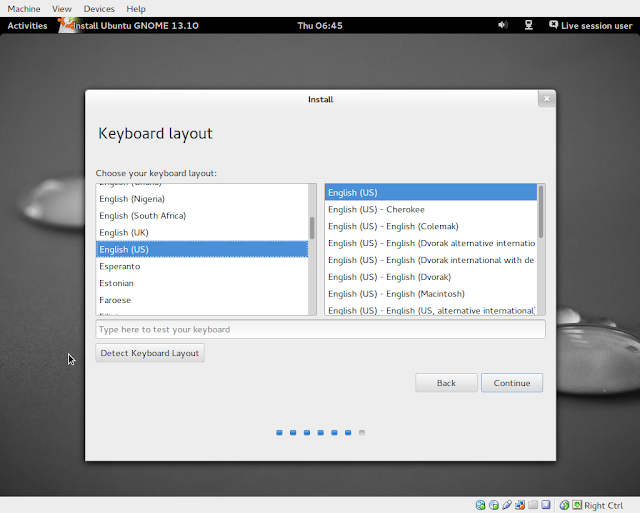Click the Continue button
Screen dimensions: 640x513
pos(512,383)
